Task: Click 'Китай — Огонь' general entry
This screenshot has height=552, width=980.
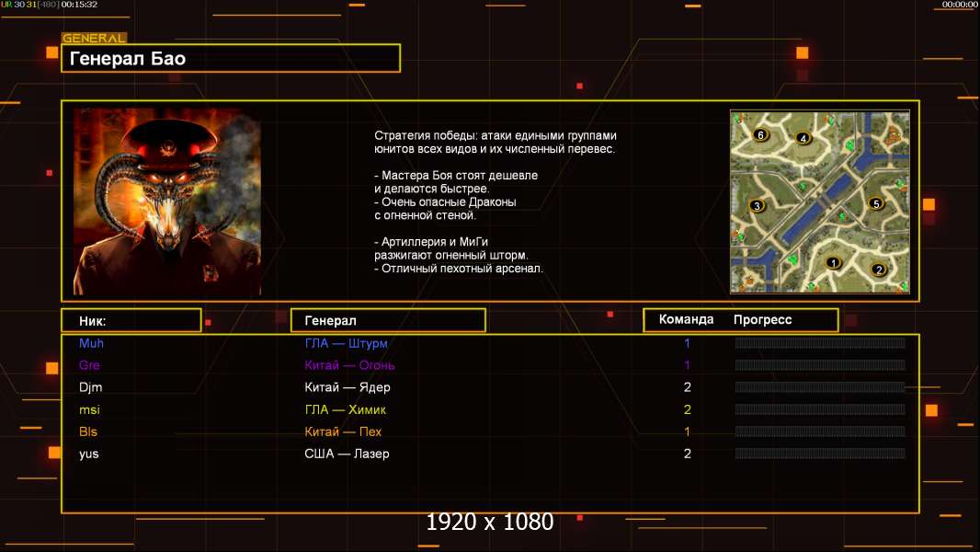Action: point(349,365)
